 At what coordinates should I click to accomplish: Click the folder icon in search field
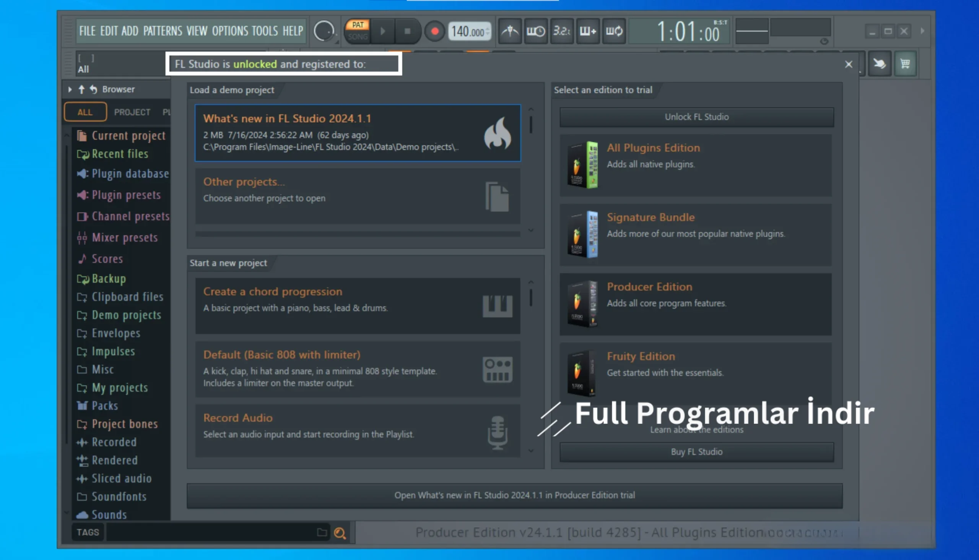tap(322, 532)
